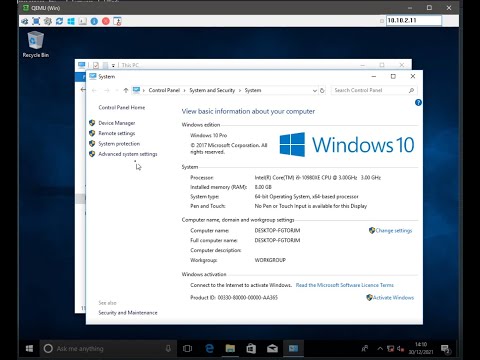Open Advanced system settings

(128, 154)
